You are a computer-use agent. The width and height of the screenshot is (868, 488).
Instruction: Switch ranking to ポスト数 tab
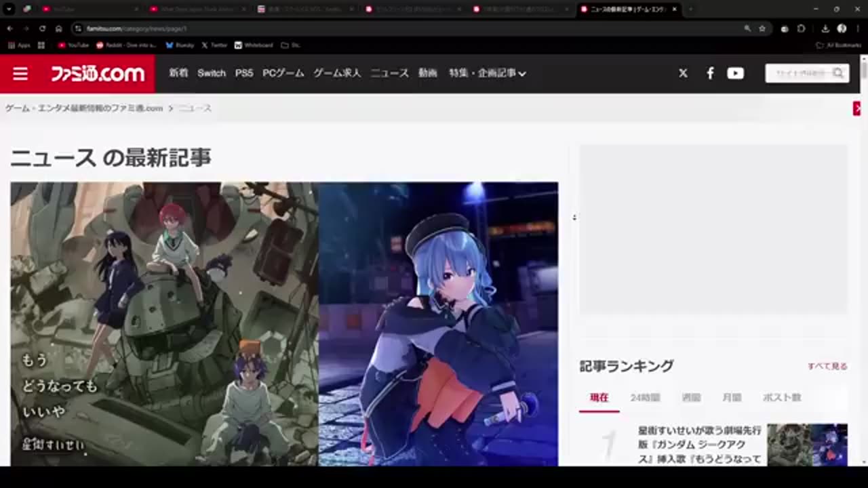pyautogui.click(x=782, y=398)
